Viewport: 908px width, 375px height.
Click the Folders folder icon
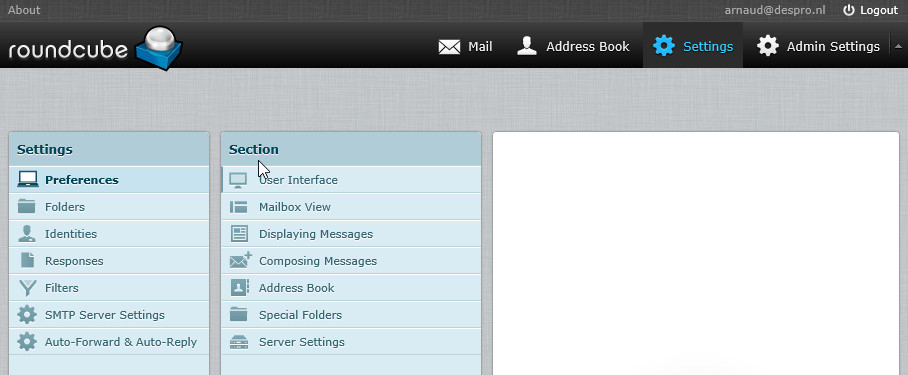click(x=27, y=206)
